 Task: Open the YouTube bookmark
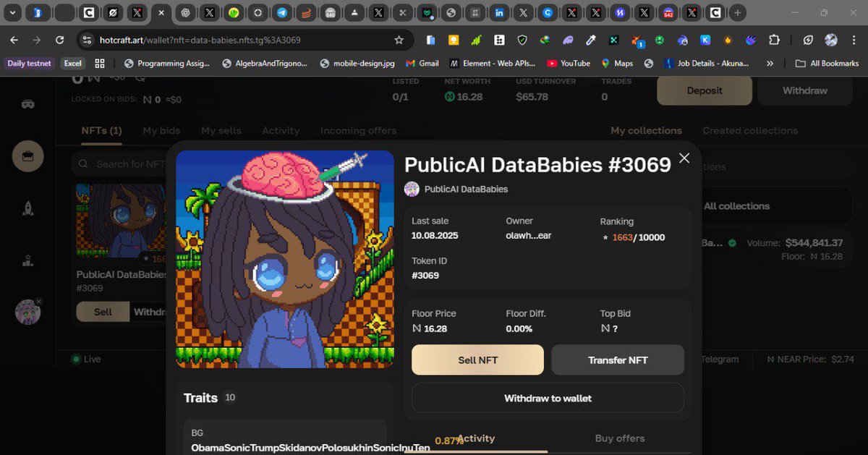[x=569, y=64]
